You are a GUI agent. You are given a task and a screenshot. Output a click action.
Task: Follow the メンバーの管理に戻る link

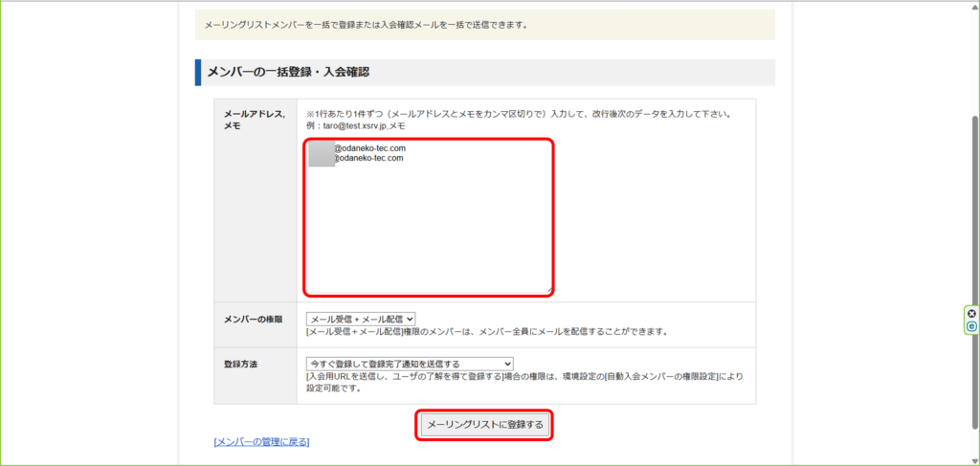tap(261, 441)
